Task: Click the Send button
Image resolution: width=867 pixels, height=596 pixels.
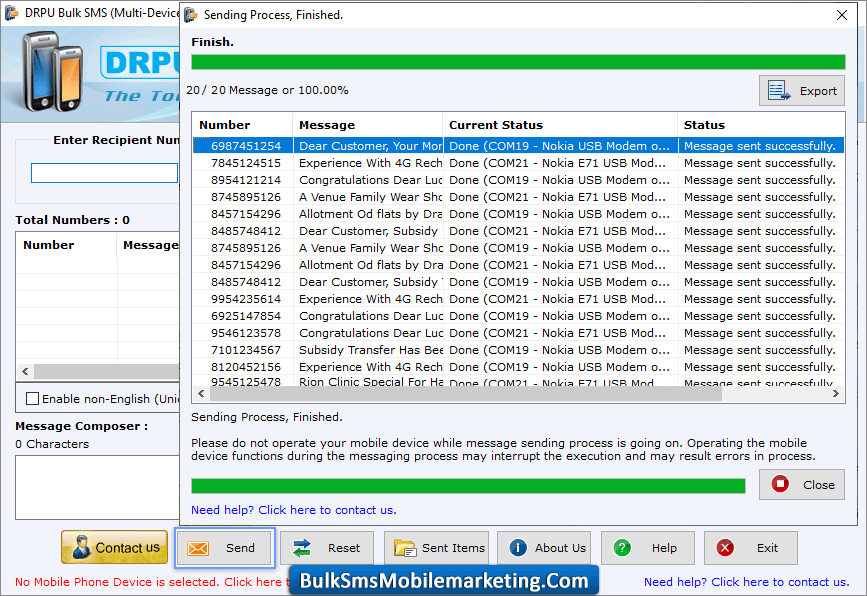Action: 224,548
